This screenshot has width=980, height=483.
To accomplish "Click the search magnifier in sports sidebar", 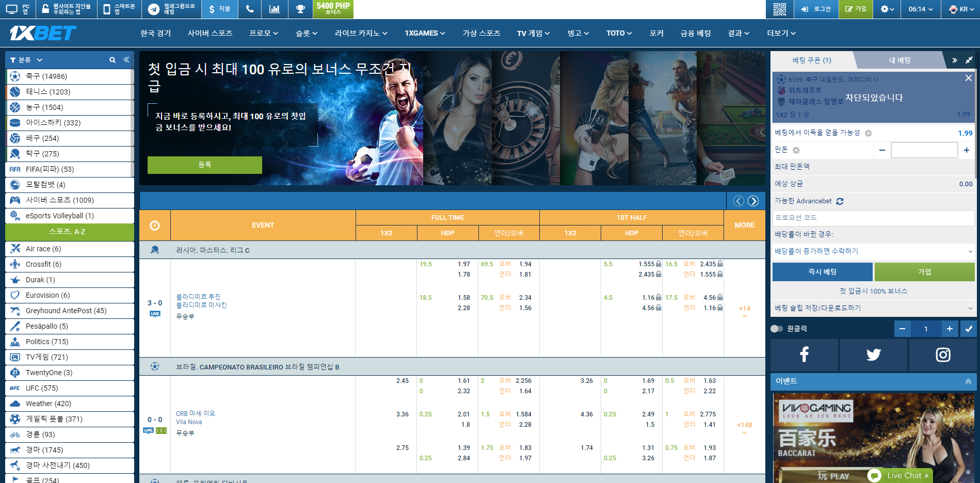I will 113,60.
